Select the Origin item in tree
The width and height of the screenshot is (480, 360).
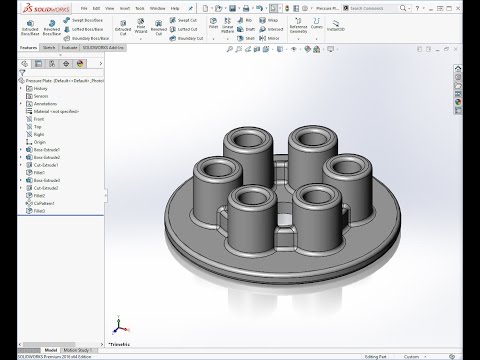pyautogui.click(x=36, y=142)
